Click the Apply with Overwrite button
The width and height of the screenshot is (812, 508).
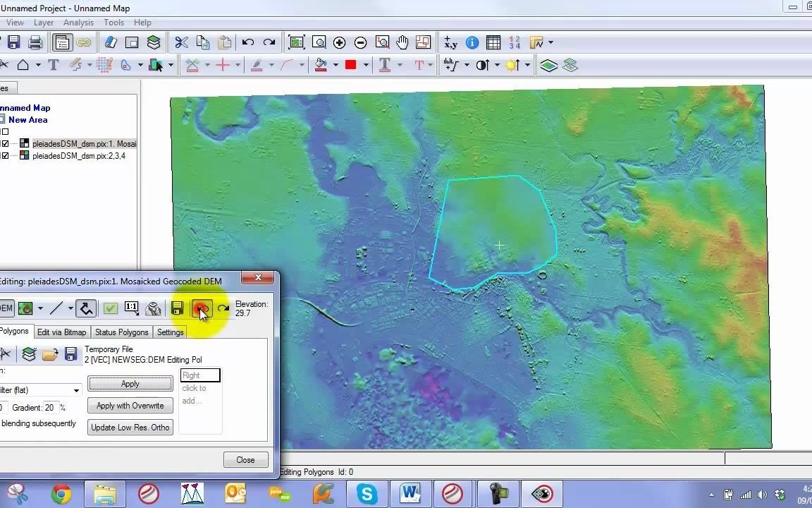130,406
